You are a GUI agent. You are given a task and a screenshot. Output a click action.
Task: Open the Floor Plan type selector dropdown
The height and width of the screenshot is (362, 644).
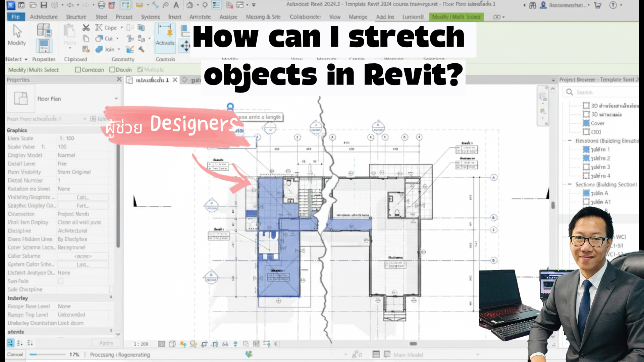116,99
